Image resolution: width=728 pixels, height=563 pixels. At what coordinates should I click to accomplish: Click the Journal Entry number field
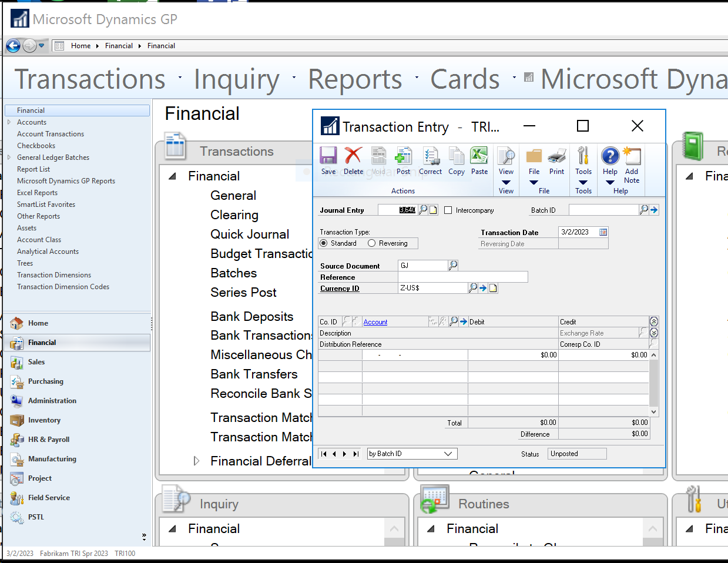[398, 210]
